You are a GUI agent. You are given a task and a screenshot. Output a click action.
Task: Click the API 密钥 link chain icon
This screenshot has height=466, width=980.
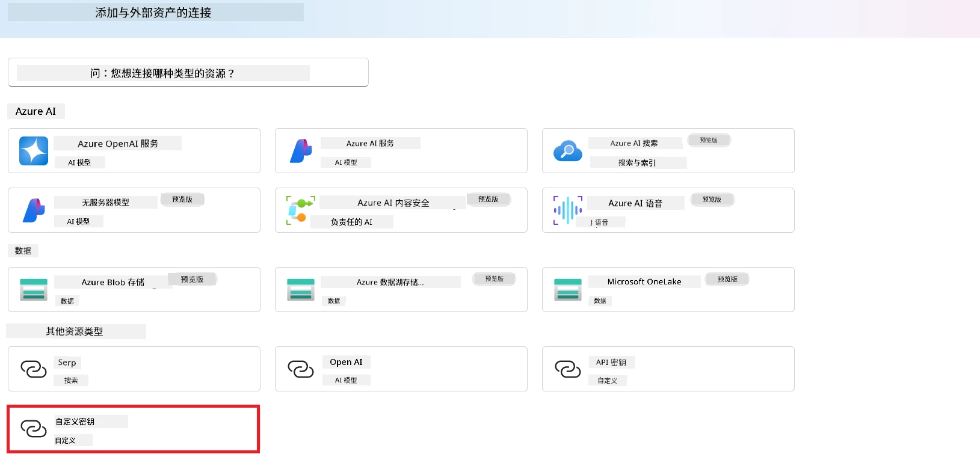tap(568, 369)
